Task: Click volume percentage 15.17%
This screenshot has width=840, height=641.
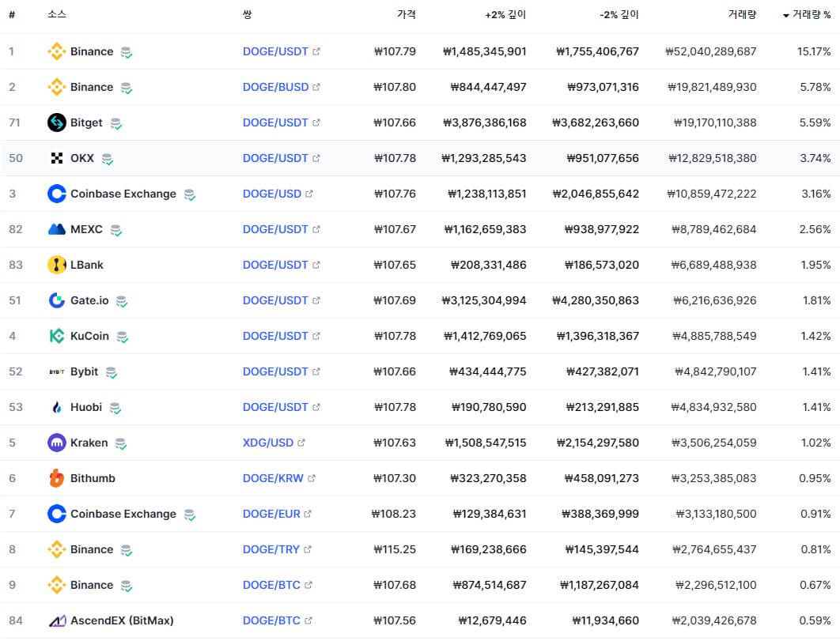Action: click(x=814, y=51)
